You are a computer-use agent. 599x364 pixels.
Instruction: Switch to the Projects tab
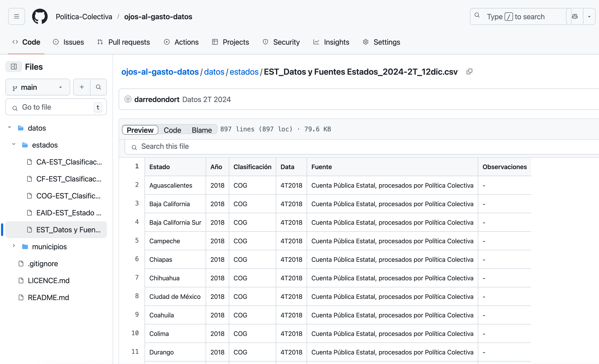230,42
